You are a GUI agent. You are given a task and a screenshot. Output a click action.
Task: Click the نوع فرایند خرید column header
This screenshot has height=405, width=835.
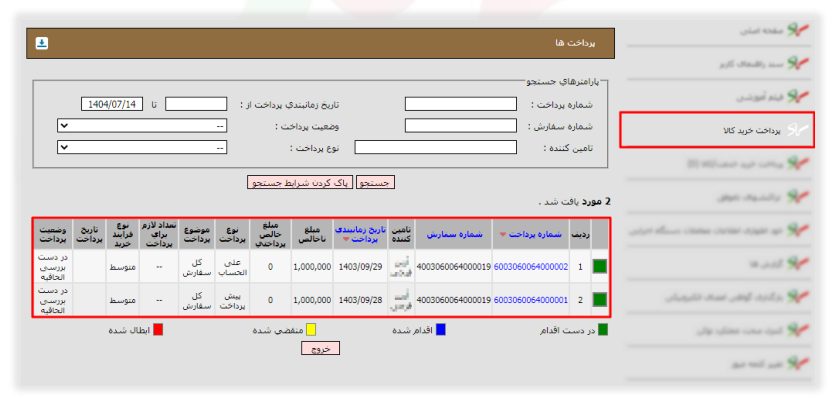click(x=122, y=234)
